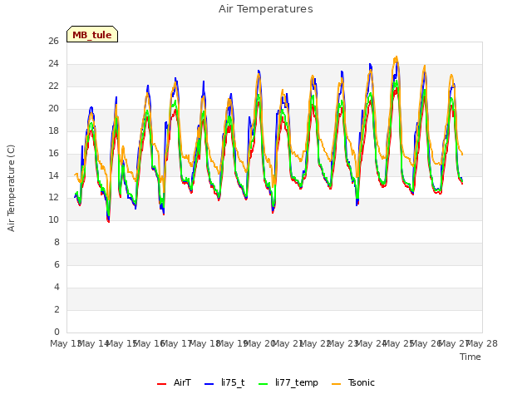Image resolution: width=532 pixels, height=399 pixels.
Task: Click the y-axis label 16
Action: [x=53, y=153]
